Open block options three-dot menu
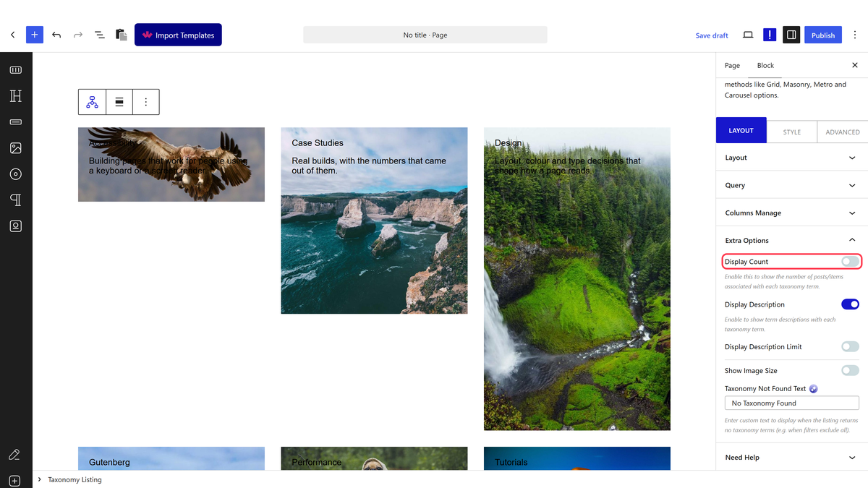868x488 pixels. point(146,103)
